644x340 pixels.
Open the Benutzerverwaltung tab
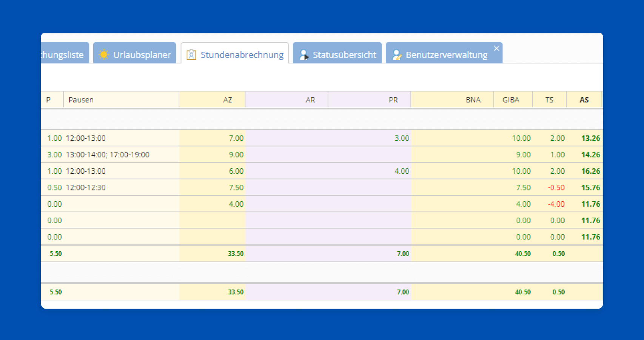click(446, 55)
